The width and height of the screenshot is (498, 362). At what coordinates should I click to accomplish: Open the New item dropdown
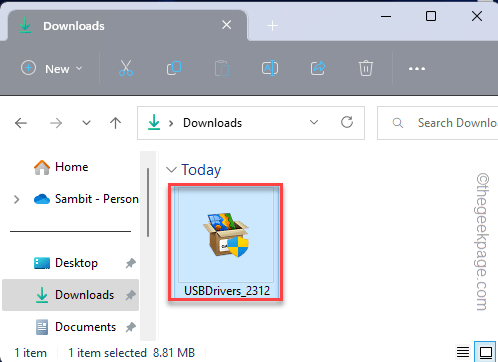[x=51, y=69]
